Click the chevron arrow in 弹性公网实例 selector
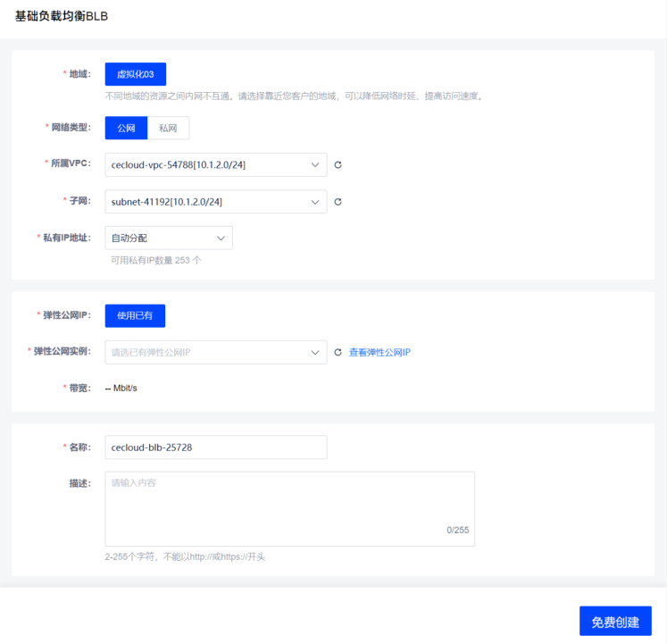Viewport: 667px width, 644px height. pos(314,353)
